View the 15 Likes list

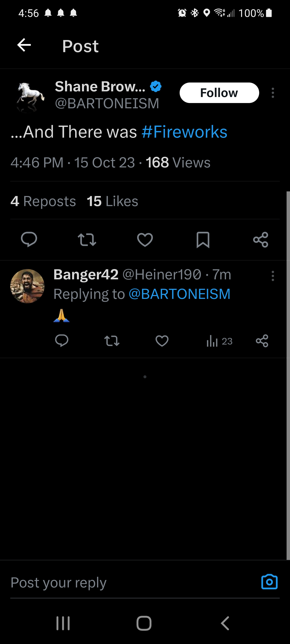tap(112, 201)
